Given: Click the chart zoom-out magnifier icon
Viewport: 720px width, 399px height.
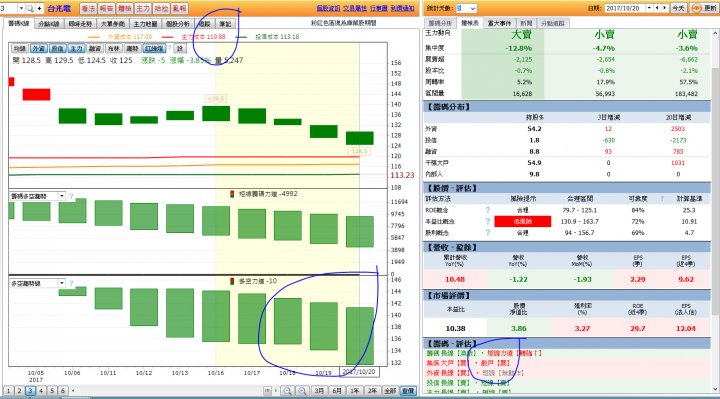Looking at the screenshot, I should [x=287, y=391].
